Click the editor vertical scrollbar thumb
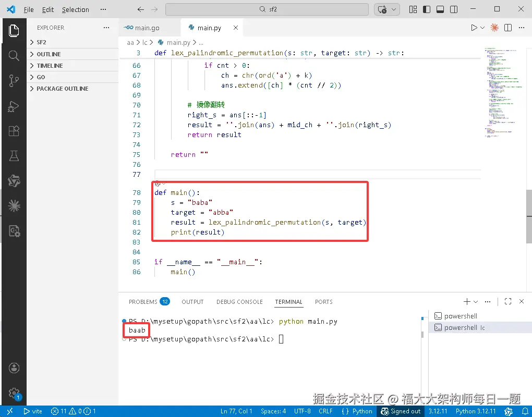532x417 pixels. [529, 216]
